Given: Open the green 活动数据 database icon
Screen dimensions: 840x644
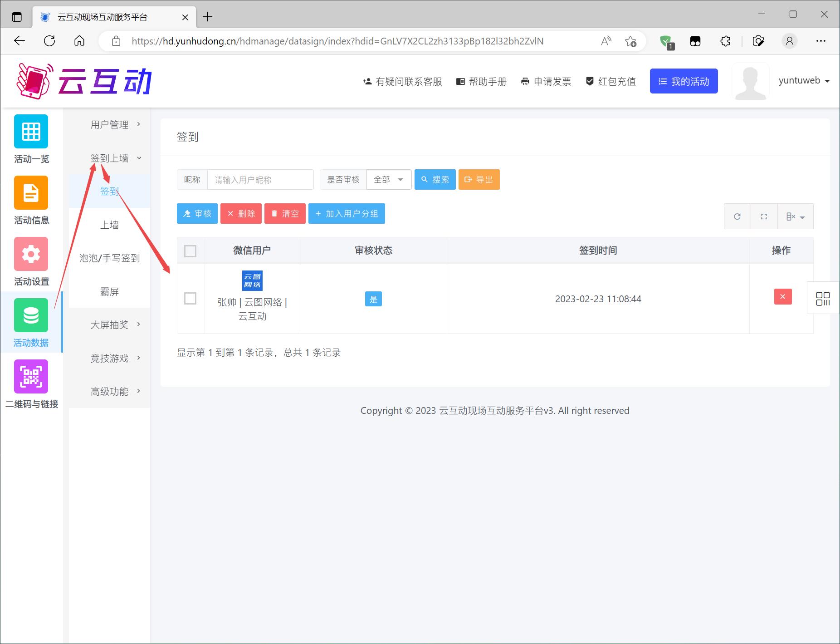Looking at the screenshot, I should tap(31, 315).
